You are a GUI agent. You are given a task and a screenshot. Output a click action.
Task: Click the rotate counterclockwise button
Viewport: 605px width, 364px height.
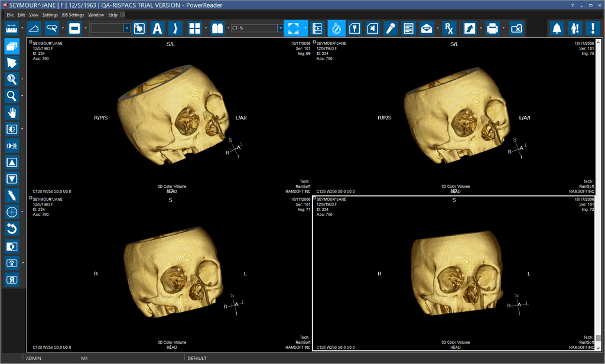click(x=12, y=229)
